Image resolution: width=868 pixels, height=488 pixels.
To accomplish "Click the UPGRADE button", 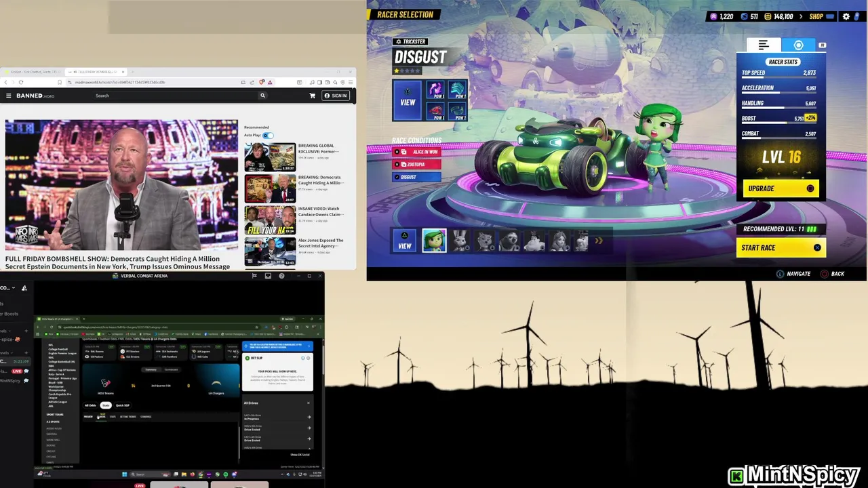I will point(781,188).
